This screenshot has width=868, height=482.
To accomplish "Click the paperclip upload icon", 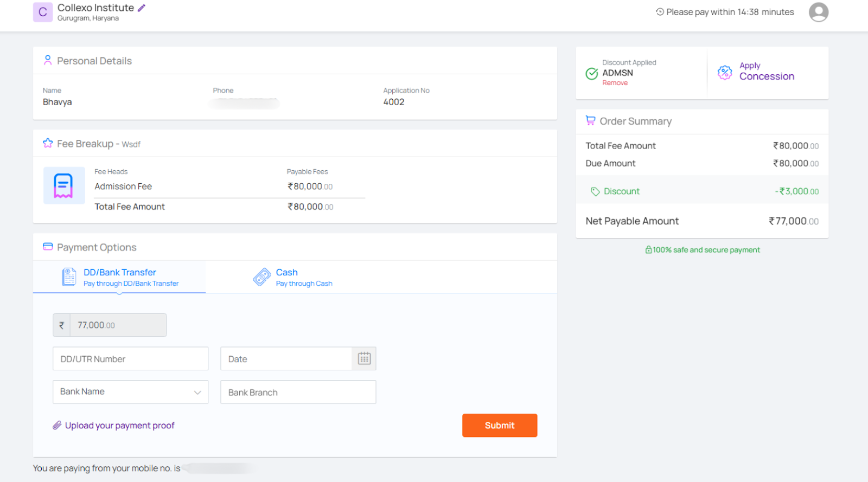I will pos(57,426).
